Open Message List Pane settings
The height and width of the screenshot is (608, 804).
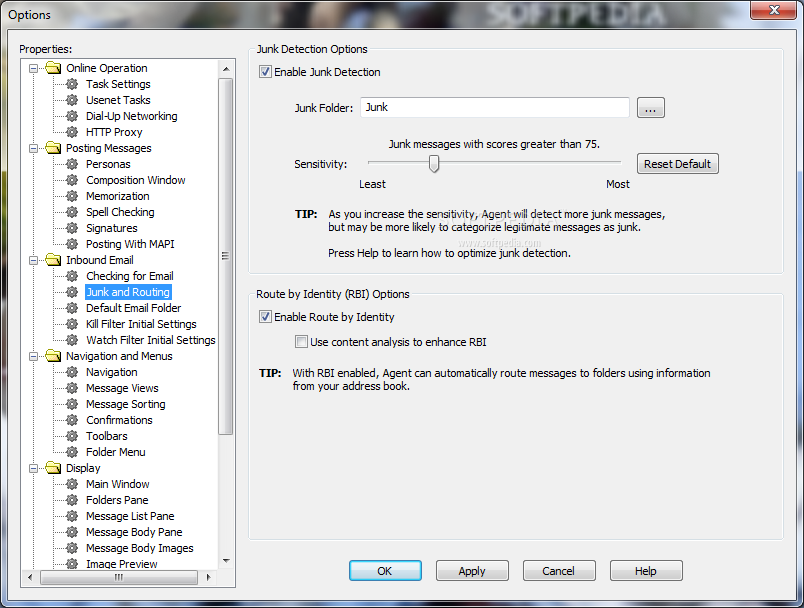tap(130, 516)
